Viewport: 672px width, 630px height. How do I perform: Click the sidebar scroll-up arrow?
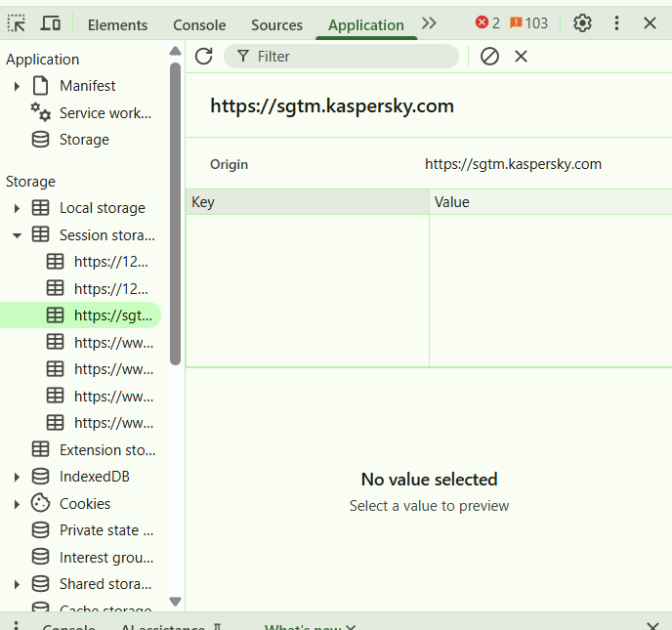point(175,51)
